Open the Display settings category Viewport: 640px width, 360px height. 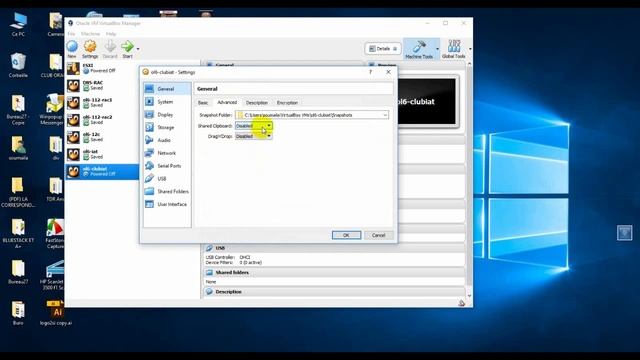167,115
